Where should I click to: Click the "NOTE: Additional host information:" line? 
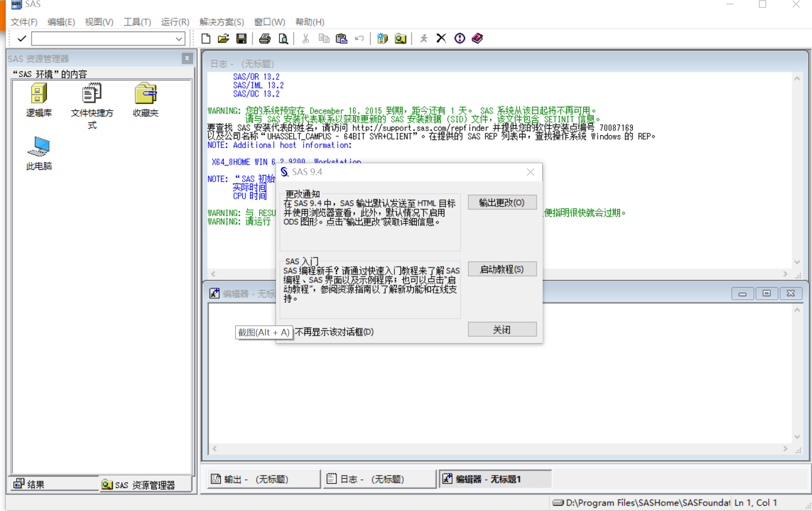(279, 145)
